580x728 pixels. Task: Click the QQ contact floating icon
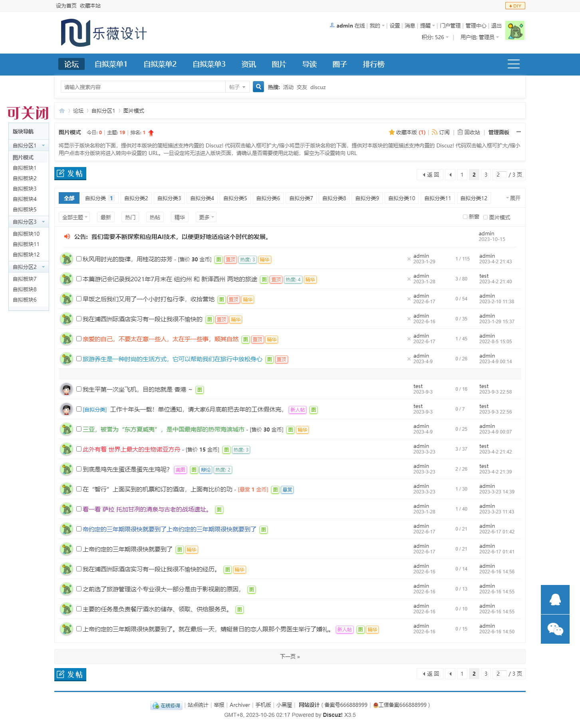(x=555, y=599)
